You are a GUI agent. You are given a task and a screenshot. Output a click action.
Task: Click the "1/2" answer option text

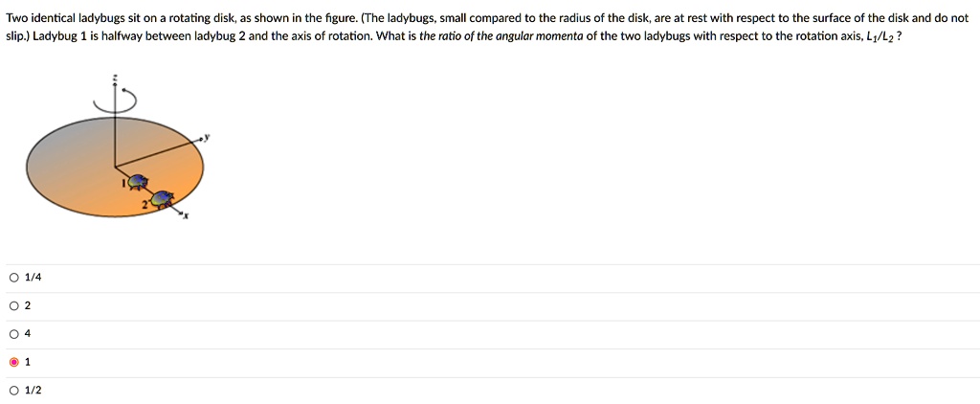(x=33, y=390)
